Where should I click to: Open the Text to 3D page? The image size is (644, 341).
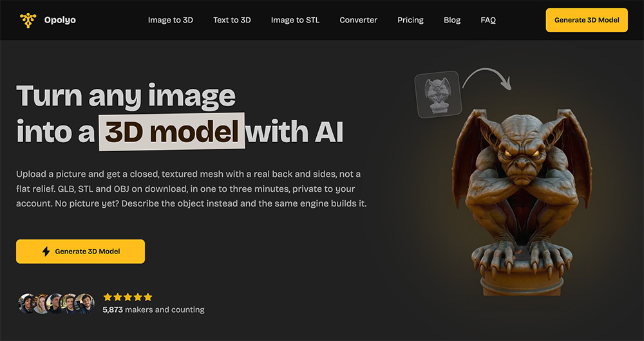[x=232, y=20]
